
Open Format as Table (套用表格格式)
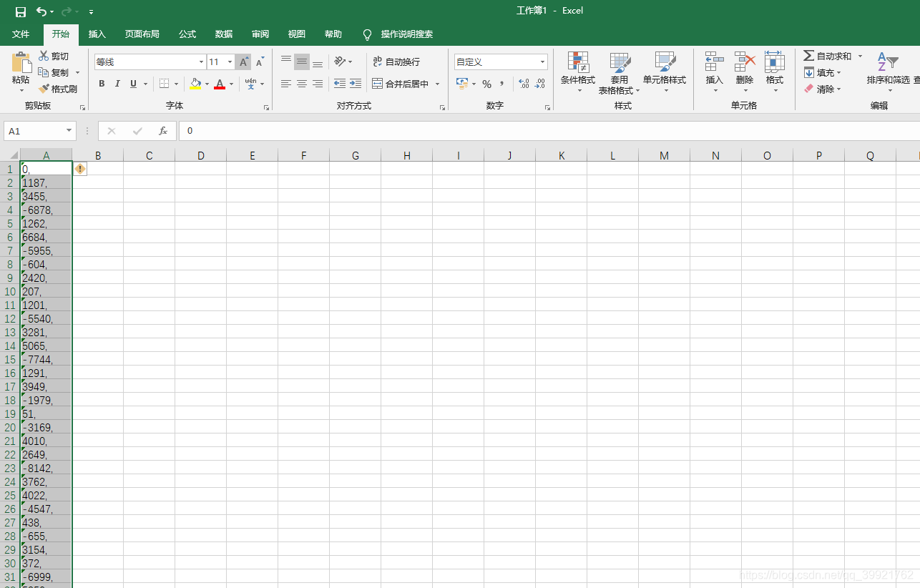(x=620, y=73)
